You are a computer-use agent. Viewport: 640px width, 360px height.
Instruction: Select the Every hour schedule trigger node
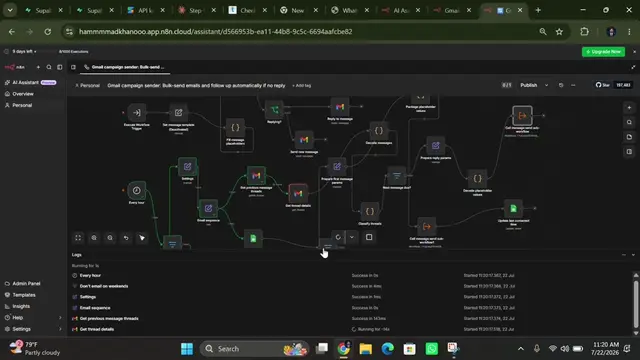[136, 190]
